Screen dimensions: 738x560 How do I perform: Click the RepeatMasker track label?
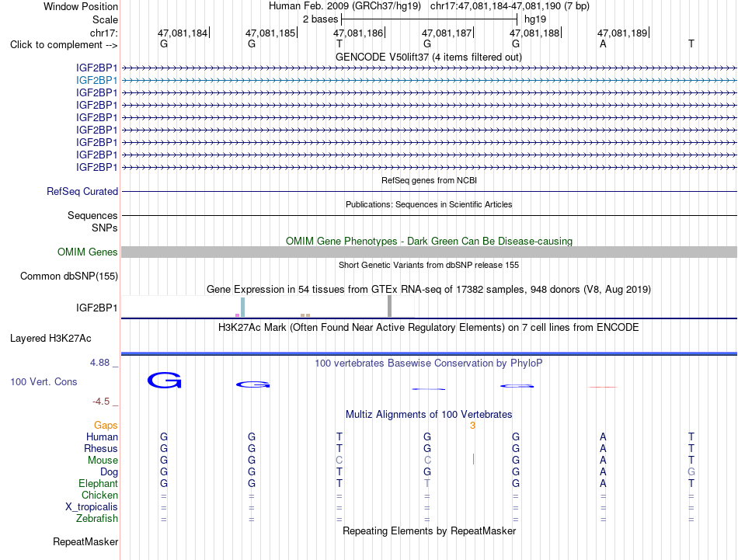[x=85, y=541]
